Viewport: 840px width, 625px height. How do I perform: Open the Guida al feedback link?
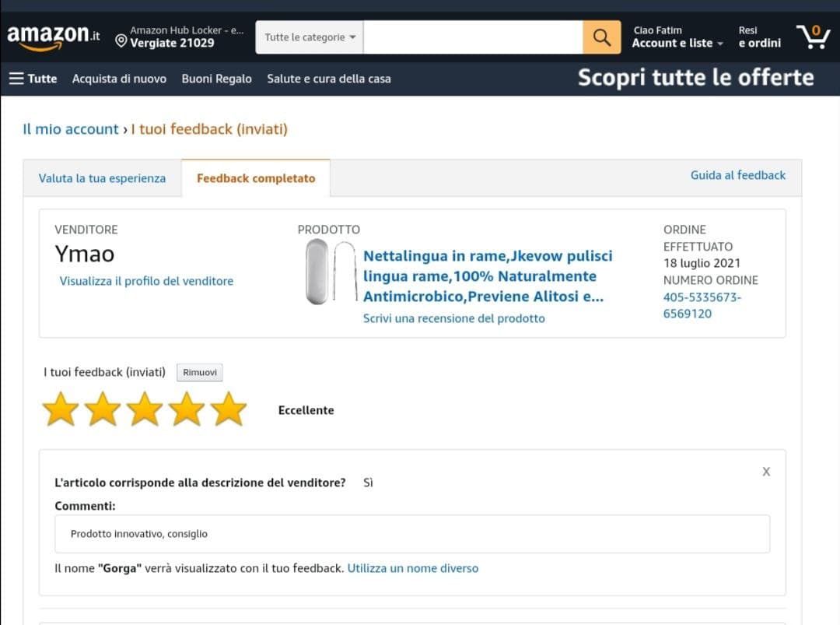[737, 175]
